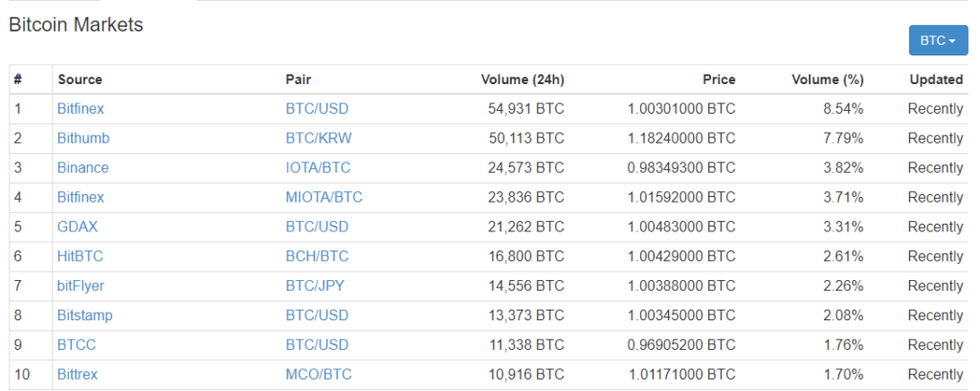Open the BTC/KRW pair link
Image resolution: width=980 pixels, height=391 pixels.
pyautogui.click(x=319, y=138)
